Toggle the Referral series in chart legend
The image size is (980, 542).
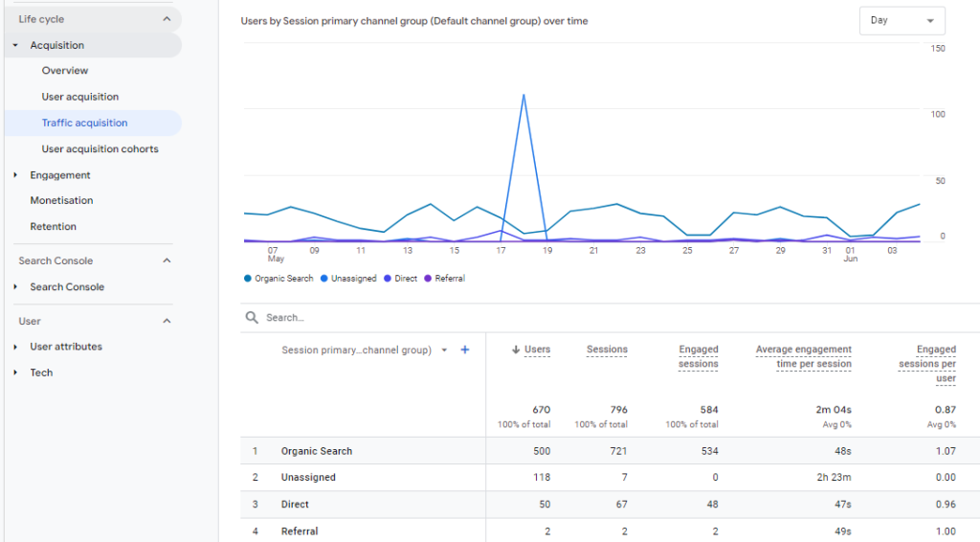[x=429, y=279]
